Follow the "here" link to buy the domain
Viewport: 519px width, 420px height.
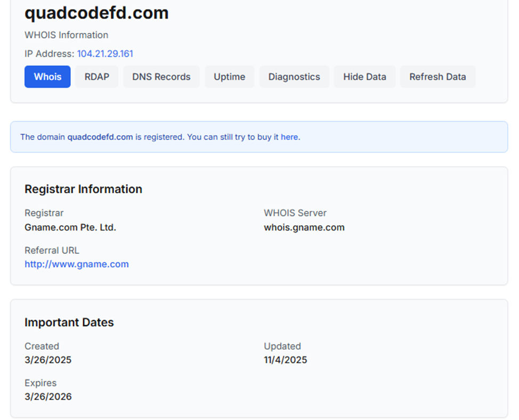[289, 137]
